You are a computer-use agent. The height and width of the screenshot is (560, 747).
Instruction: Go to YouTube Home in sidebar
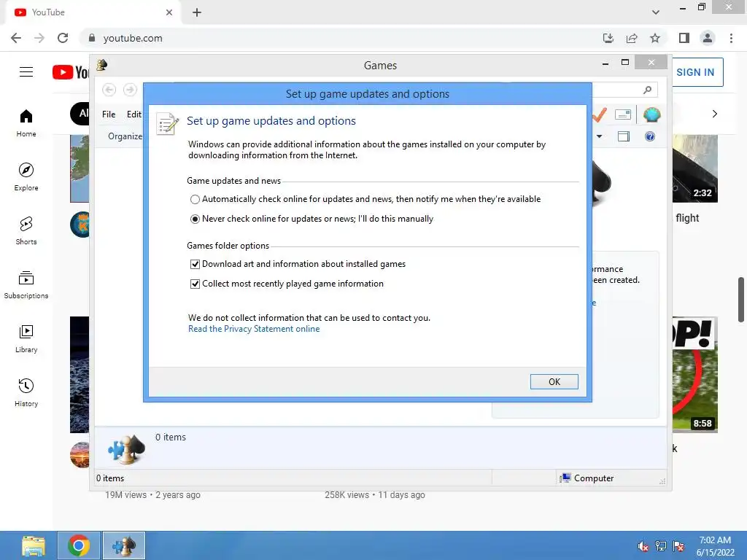(26, 122)
